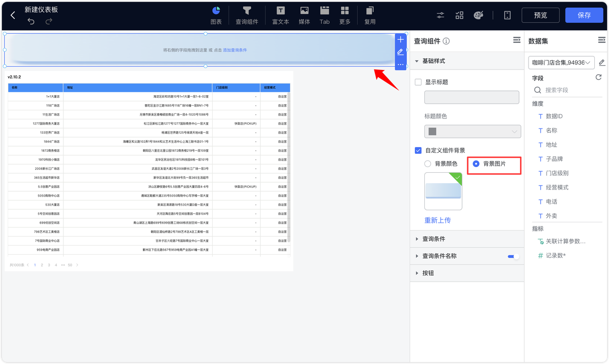Viewport: 609px width, 364px height.
Task: Select the 地址 dimension field
Action: coord(551,145)
